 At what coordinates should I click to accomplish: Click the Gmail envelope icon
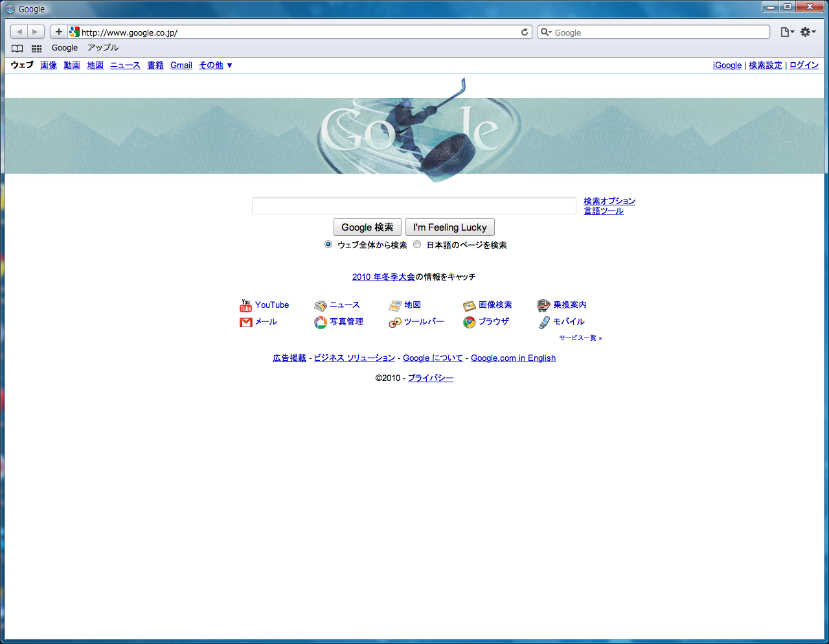click(x=246, y=322)
